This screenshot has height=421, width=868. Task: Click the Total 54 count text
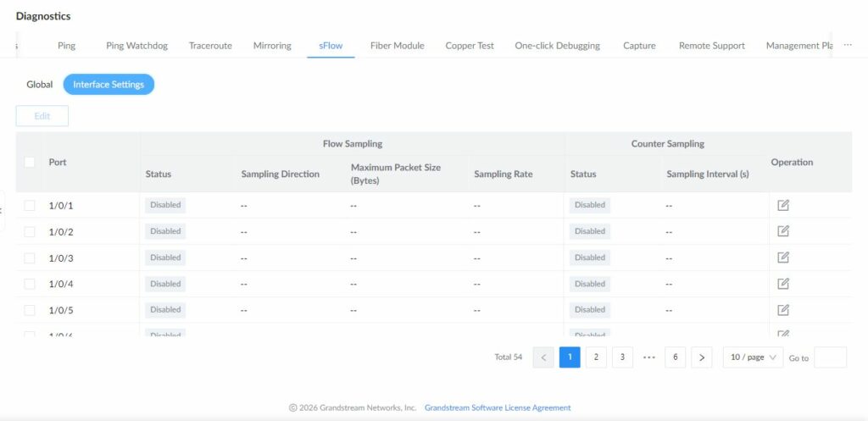pyautogui.click(x=509, y=357)
